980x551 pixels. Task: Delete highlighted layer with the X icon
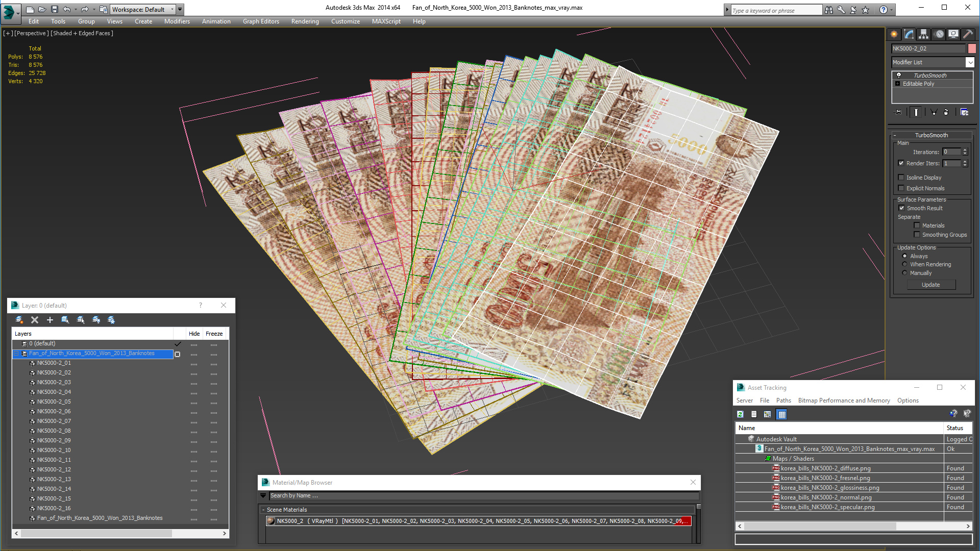click(35, 320)
